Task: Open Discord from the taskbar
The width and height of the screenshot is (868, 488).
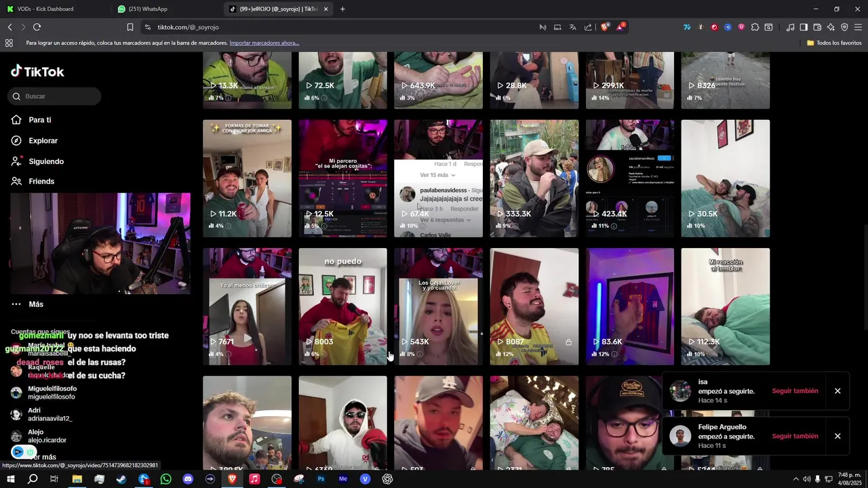Action: point(188,479)
